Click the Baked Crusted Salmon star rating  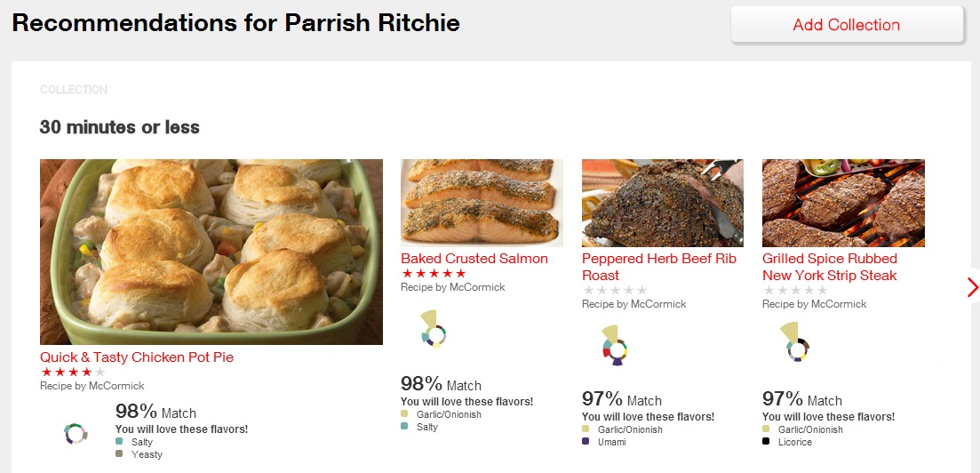[x=434, y=273]
